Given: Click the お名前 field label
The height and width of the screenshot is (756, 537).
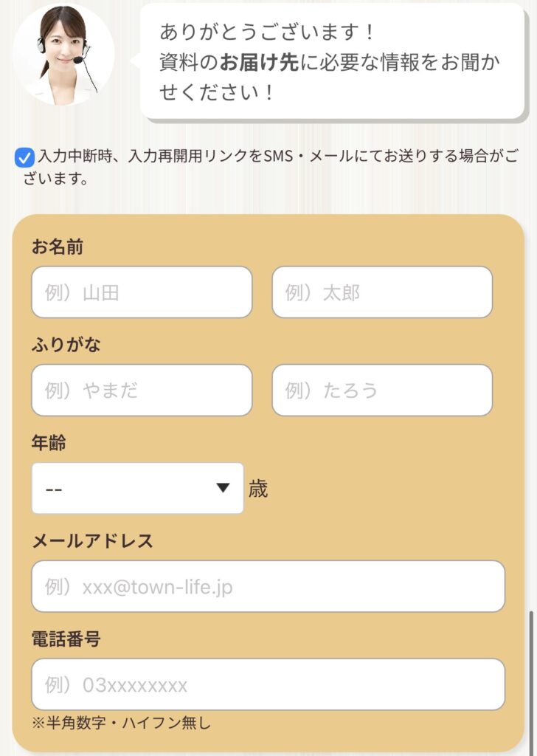Looking at the screenshot, I should (x=58, y=247).
